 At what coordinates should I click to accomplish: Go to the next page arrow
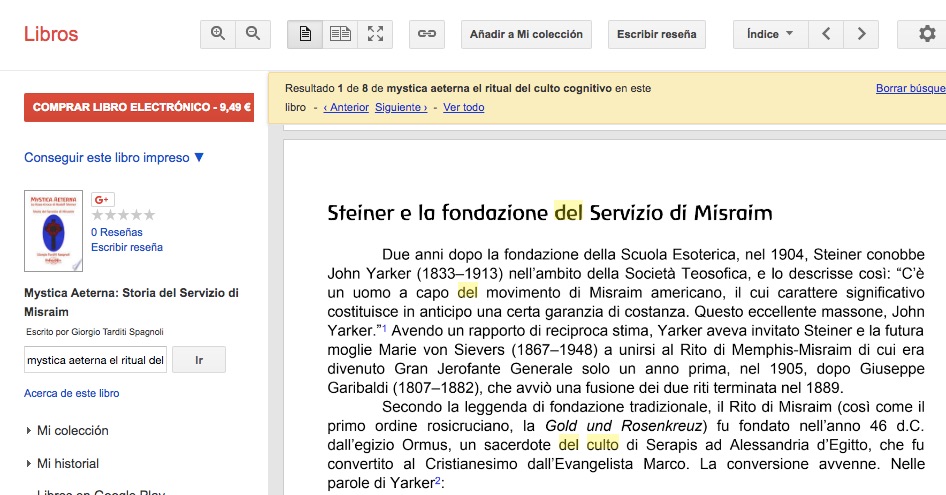coord(860,34)
